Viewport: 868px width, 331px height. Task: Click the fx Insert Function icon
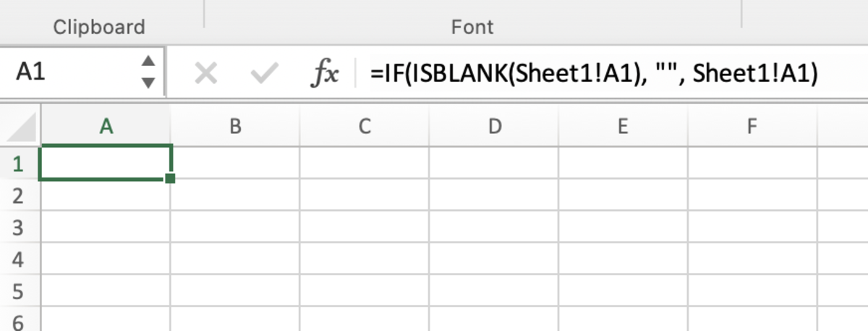click(325, 72)
